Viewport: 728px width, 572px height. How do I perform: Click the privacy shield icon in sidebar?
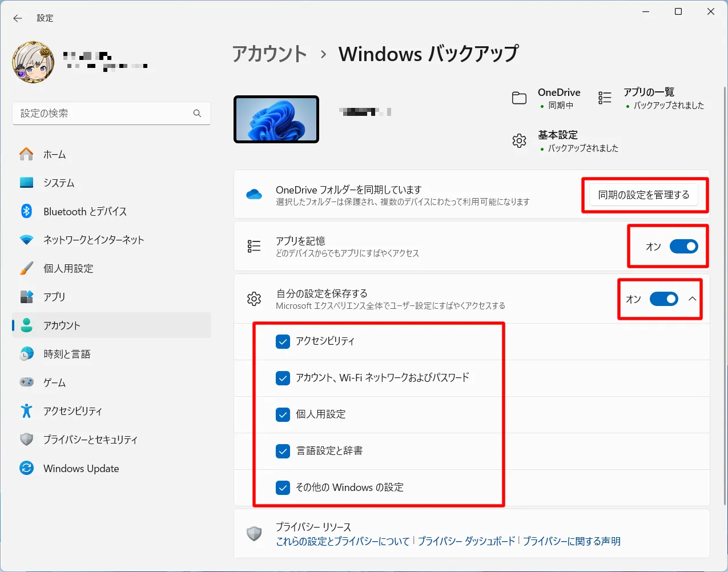coord(26,440)
